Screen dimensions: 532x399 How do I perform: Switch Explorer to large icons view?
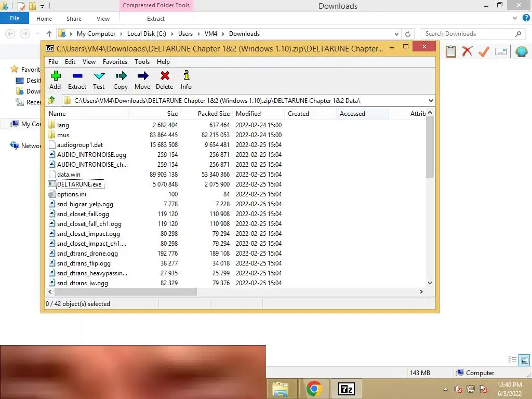coord(524,360)
